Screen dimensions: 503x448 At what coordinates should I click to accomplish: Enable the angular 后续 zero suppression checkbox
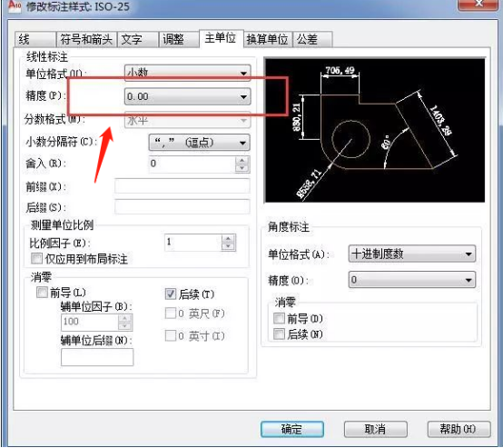pos(279,334)
